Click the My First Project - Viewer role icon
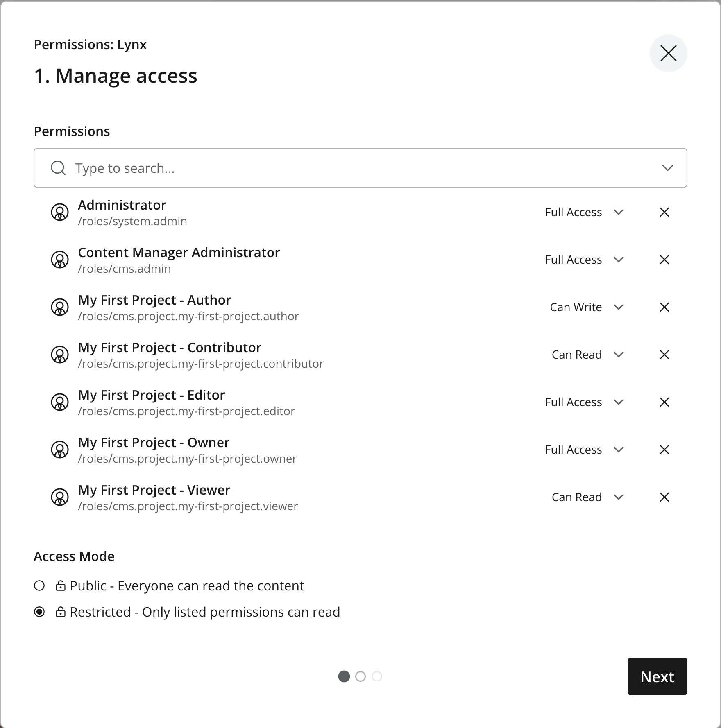Viewport: 721px width, 728px height. (x=60, y=497)
